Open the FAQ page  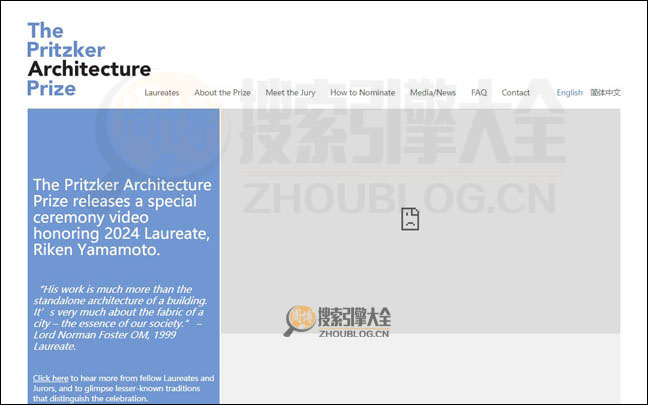point(479,93)
